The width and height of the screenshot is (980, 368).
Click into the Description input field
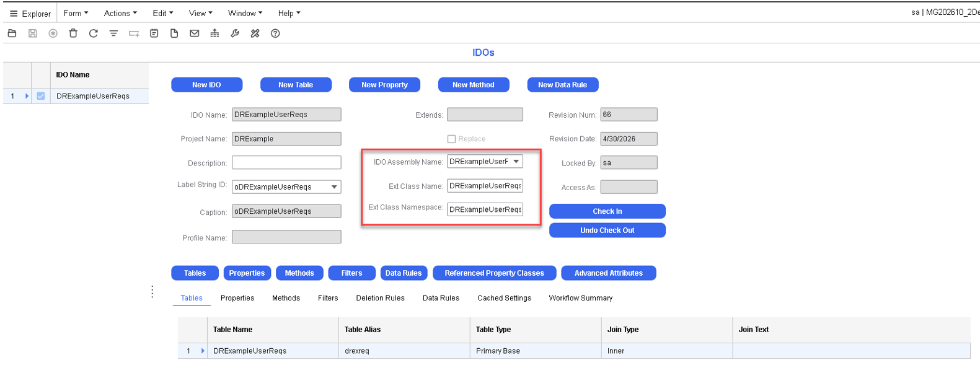[x=286, y=162]
